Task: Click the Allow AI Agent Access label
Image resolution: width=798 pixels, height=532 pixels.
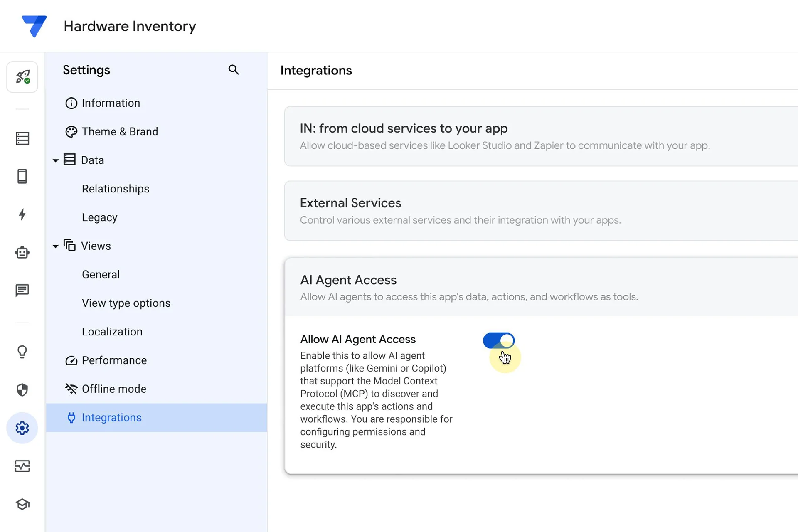Action: 358,339
